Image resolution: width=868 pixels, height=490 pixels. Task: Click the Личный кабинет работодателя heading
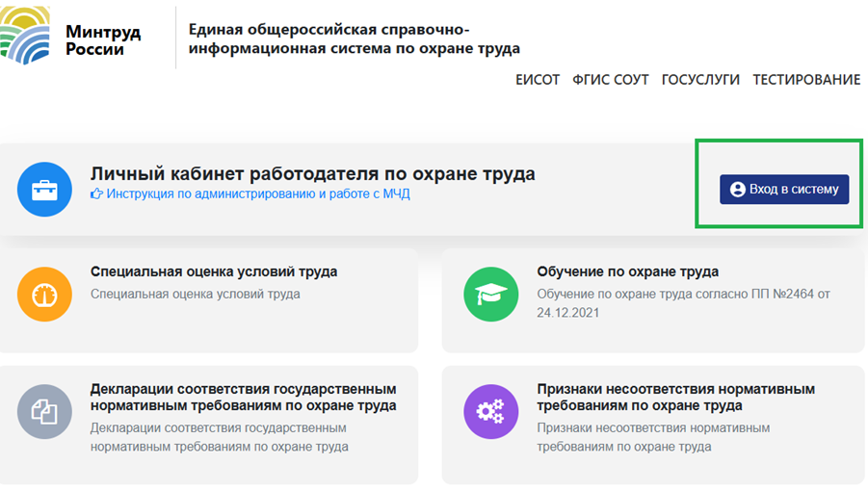[x=312, y=174]
